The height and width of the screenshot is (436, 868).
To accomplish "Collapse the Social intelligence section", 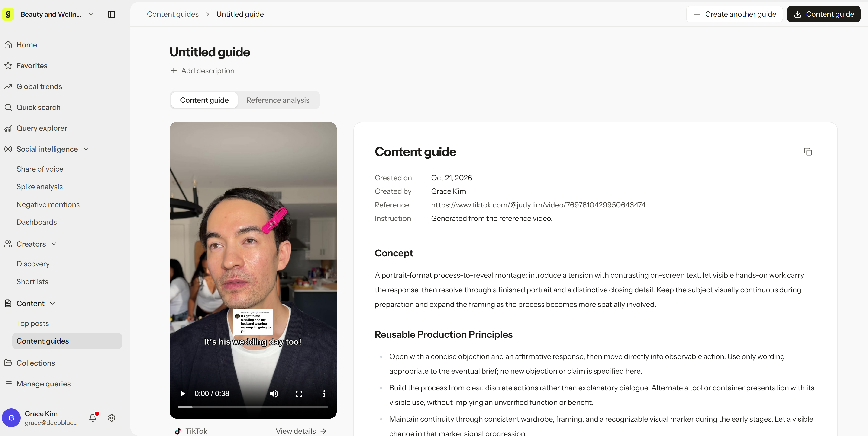I will (x=86, y=149).
